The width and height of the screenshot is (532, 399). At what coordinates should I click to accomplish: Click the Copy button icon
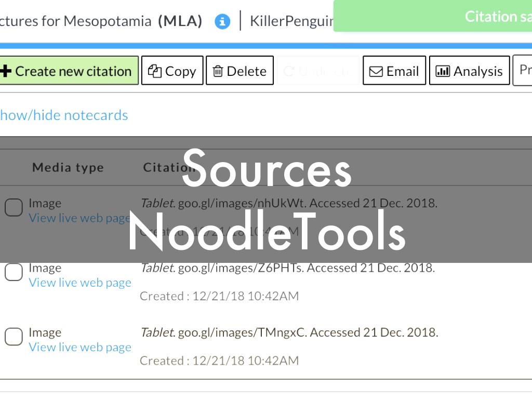[155, 71]
